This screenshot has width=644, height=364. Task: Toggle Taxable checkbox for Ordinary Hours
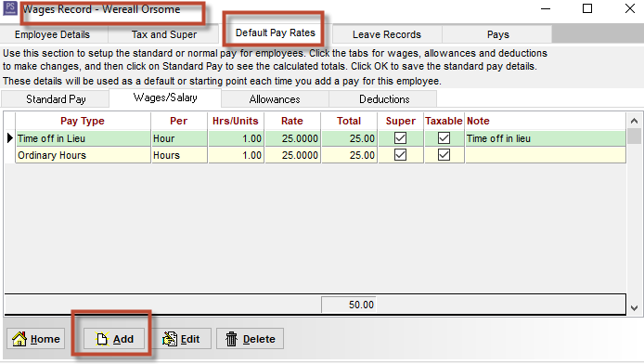point(444,155)
